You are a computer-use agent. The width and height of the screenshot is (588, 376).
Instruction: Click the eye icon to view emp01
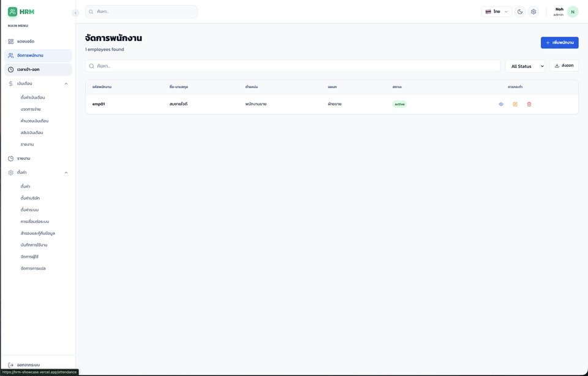pyautogui.click(x=501, y=104)
